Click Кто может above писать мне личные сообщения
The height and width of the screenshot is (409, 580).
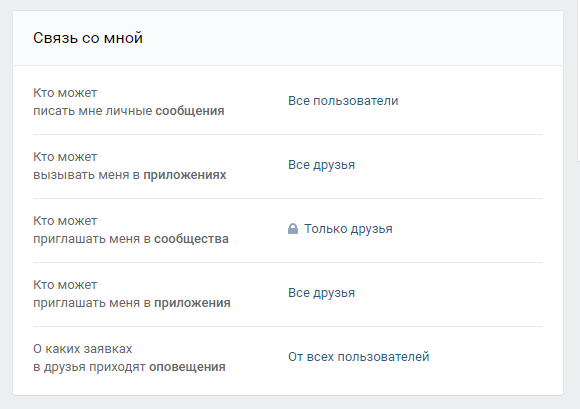[65, 92]
